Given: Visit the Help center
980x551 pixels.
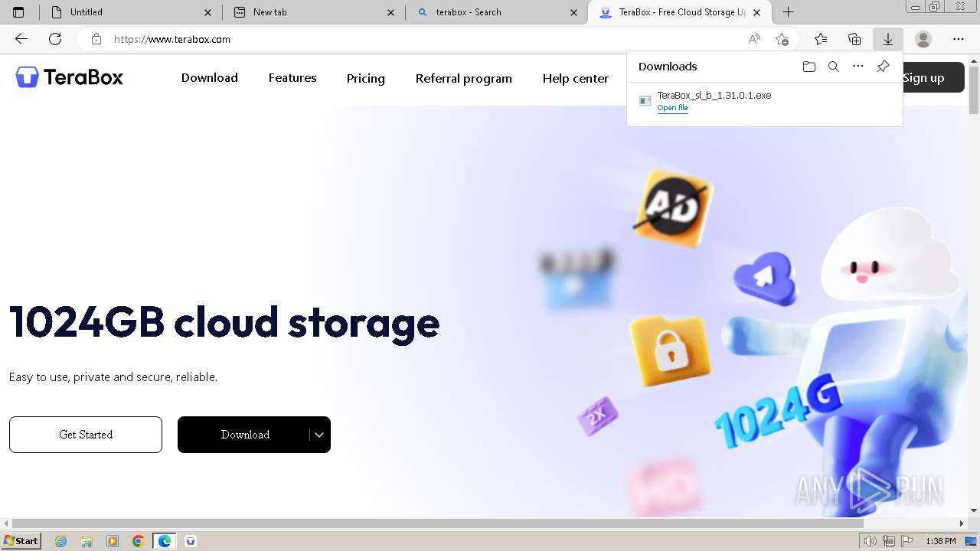Looking at the screenshot, I should tap(575, 78).
